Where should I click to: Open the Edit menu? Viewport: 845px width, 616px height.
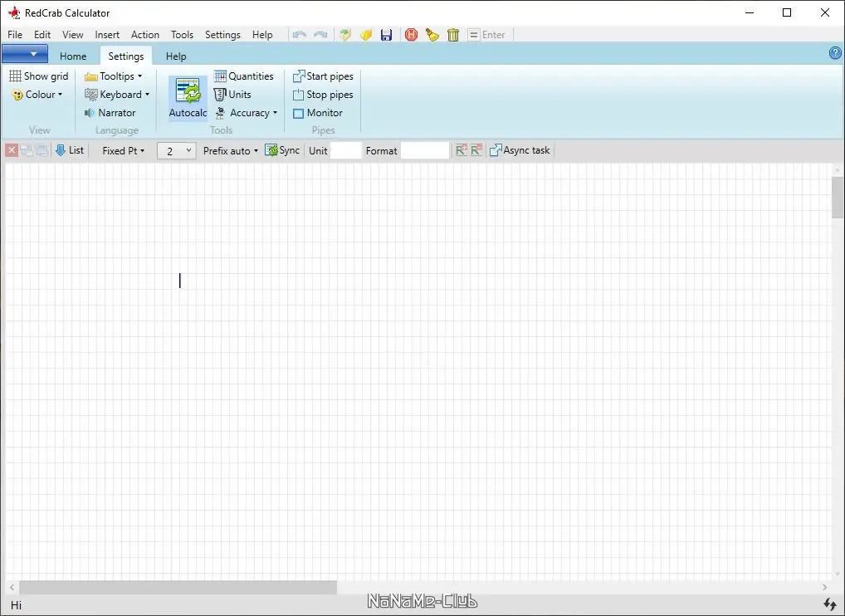click(x=42, y=35)
